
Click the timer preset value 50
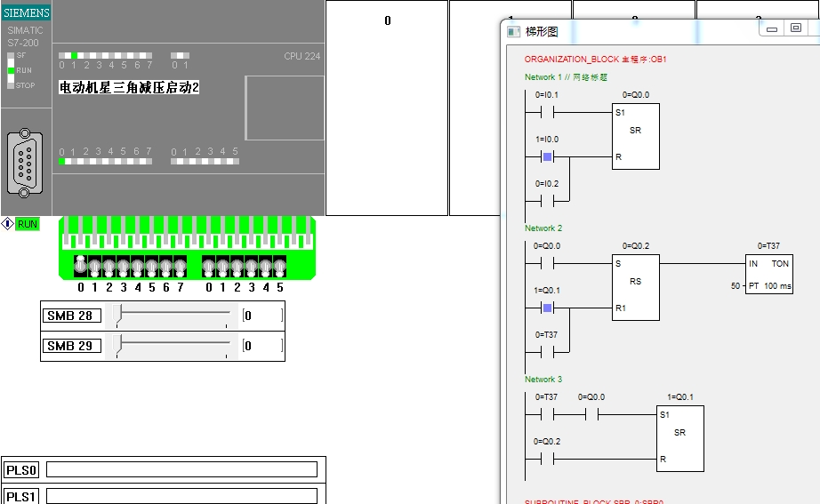click(736, 286)
